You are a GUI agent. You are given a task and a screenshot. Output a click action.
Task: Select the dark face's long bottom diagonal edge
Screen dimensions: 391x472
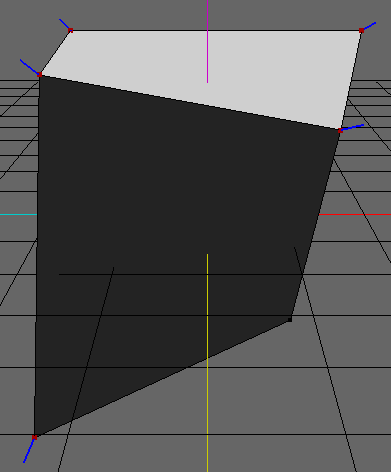(x=162, y=378)
